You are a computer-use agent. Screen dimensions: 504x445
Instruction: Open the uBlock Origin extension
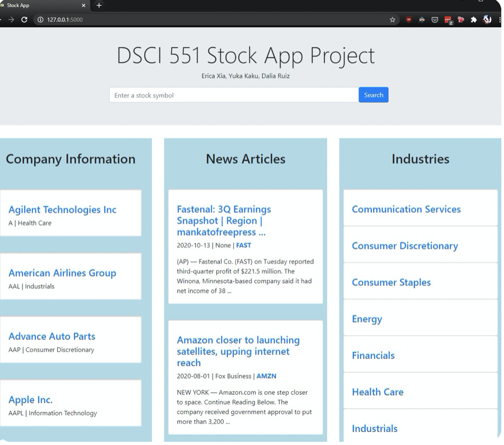click(x=408, y=19)
